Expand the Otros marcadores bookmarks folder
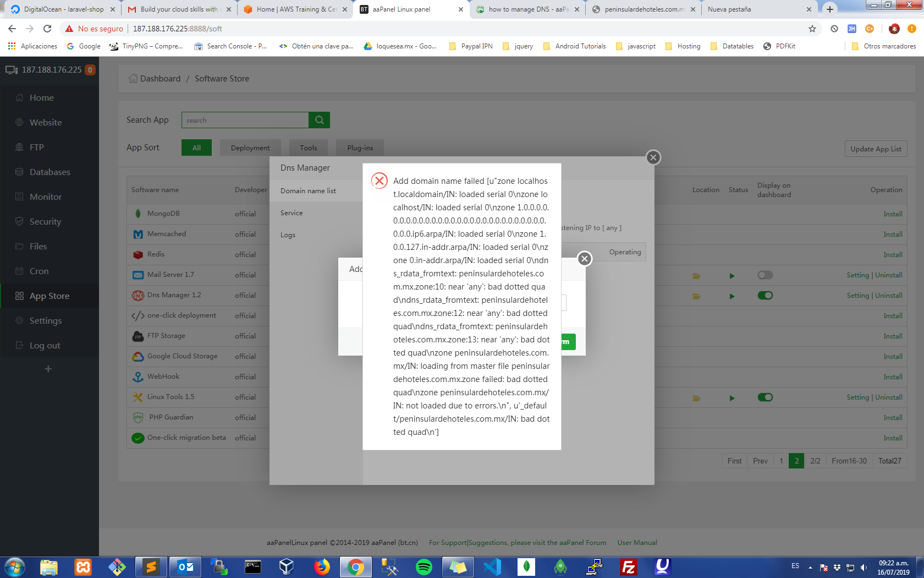The height and width of the screenshot is (578, 924). (883, 46)
